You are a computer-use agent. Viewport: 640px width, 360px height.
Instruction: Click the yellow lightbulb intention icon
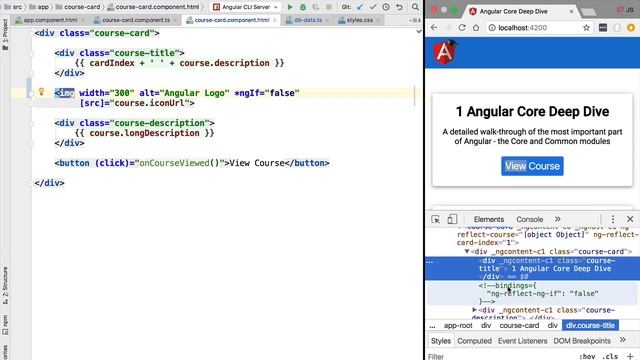(x=41, y=91)
